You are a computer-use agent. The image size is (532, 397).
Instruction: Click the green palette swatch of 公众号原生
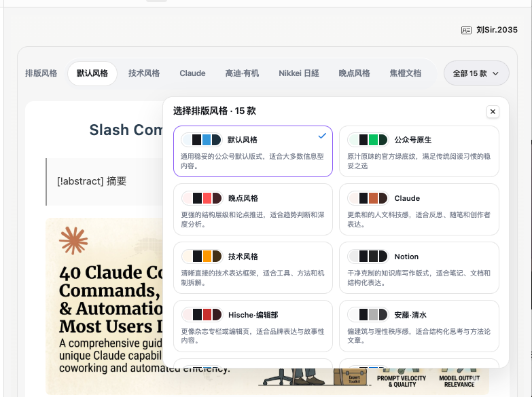[373, 140]
